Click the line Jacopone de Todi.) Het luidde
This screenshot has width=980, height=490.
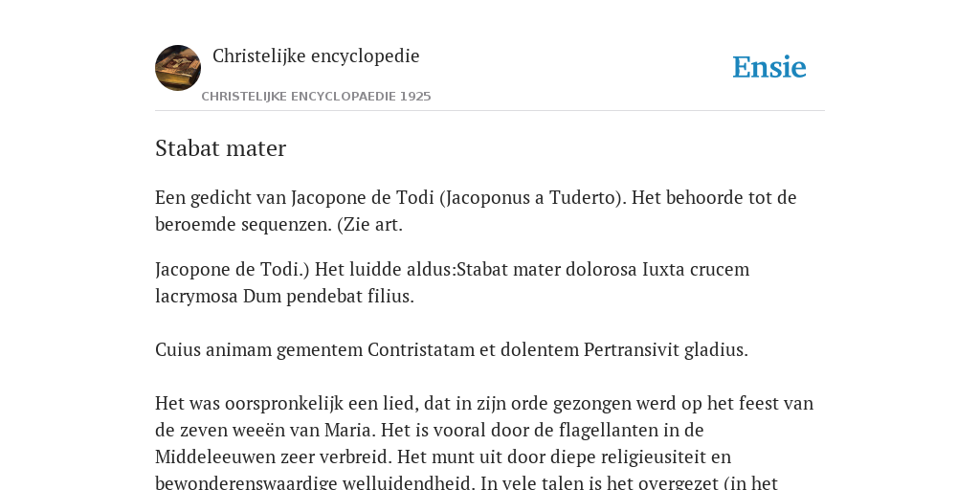point(452,269)
